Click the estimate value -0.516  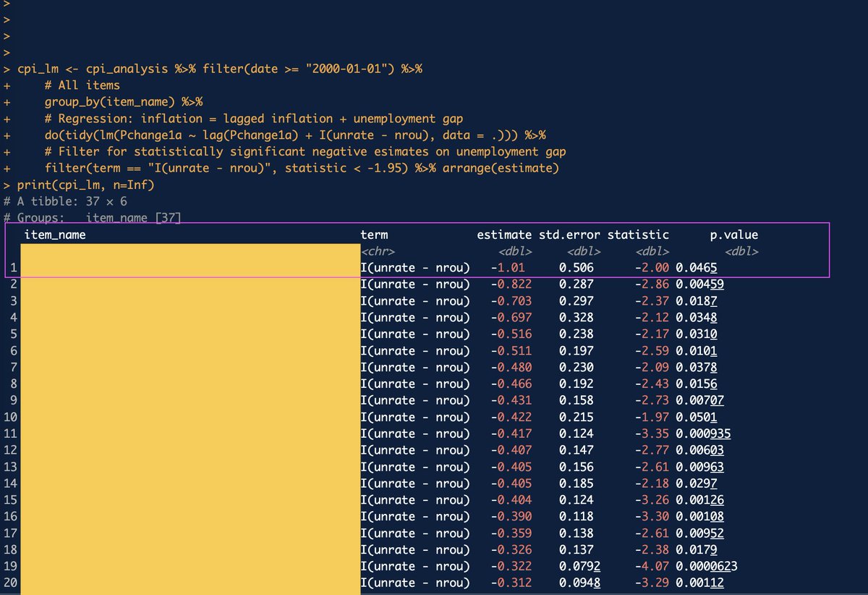[x=511, y=334]
